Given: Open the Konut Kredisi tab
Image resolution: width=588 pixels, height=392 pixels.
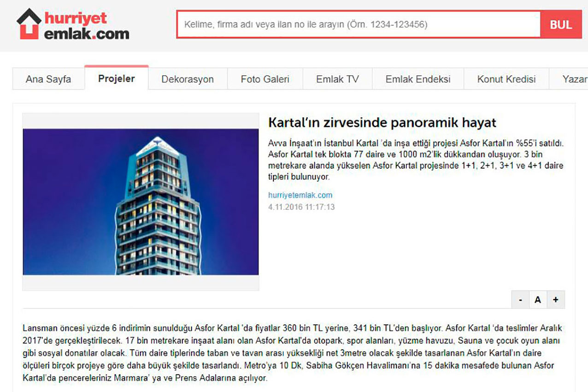Looking at the screenshot, I should click(506, 79).
